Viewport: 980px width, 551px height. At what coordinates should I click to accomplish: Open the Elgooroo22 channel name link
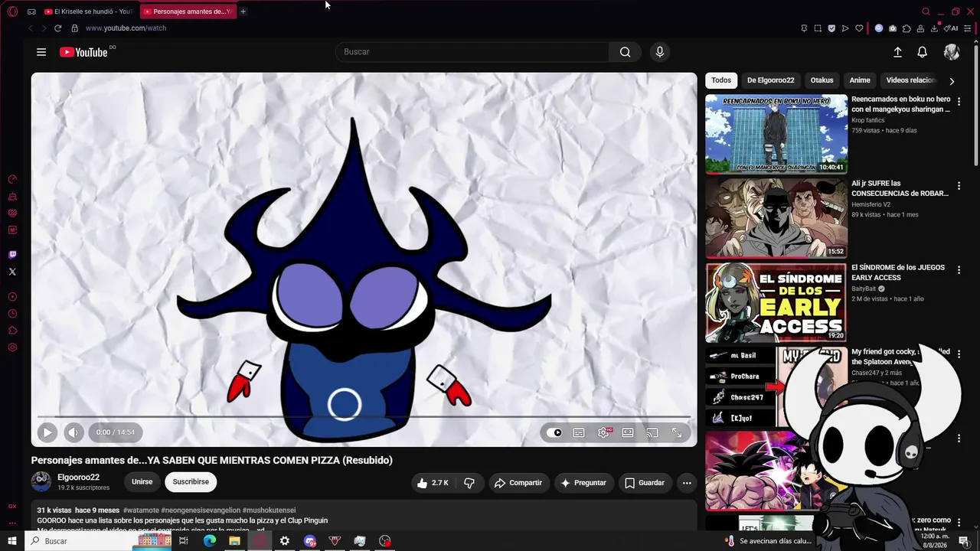(x=78, y=478)
